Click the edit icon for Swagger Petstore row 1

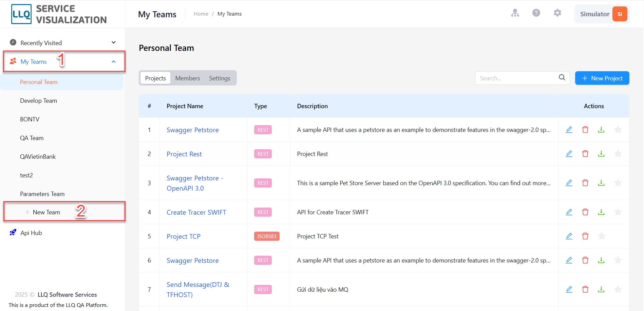[x=569, y=130]
